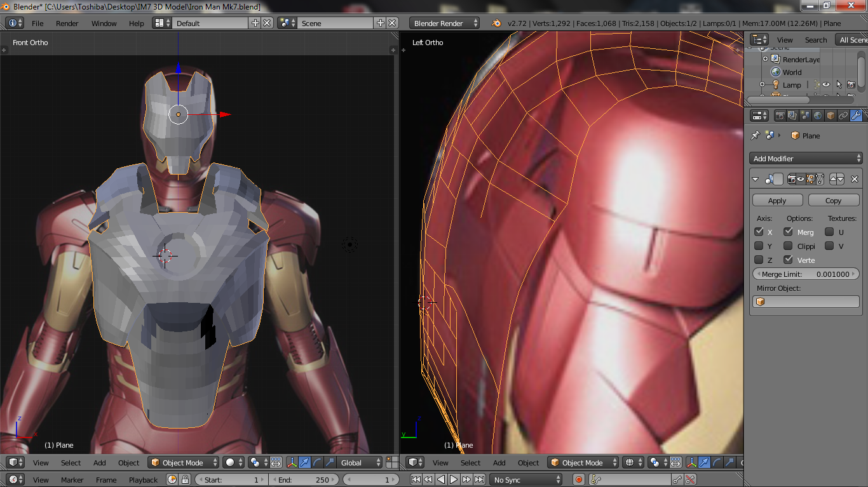868x487 pixels.
Task: Move the Mirror modifier up or down
Action: pos(837,180)
